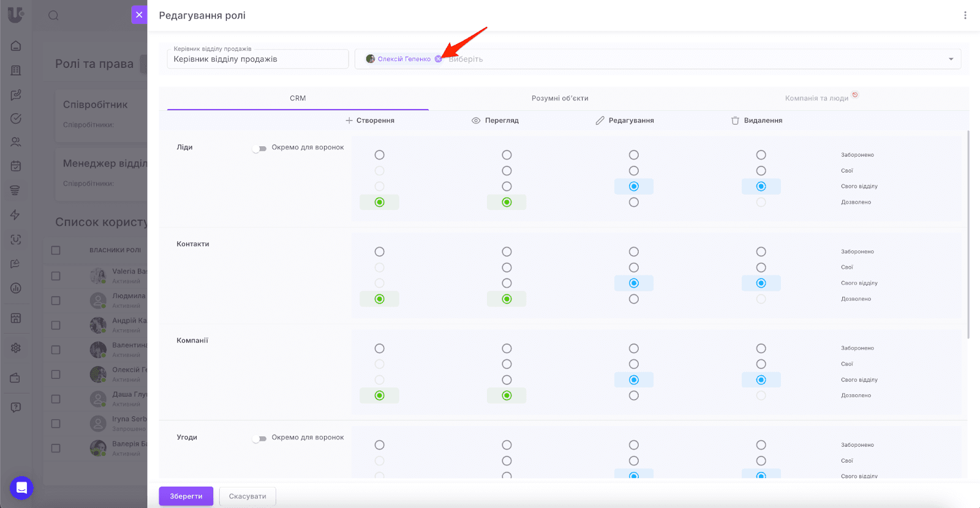Switch to the 'Розумні об'єкти' tab
Image resolution: width=980 pixels, height=508 pixels.
click(560, 99)
